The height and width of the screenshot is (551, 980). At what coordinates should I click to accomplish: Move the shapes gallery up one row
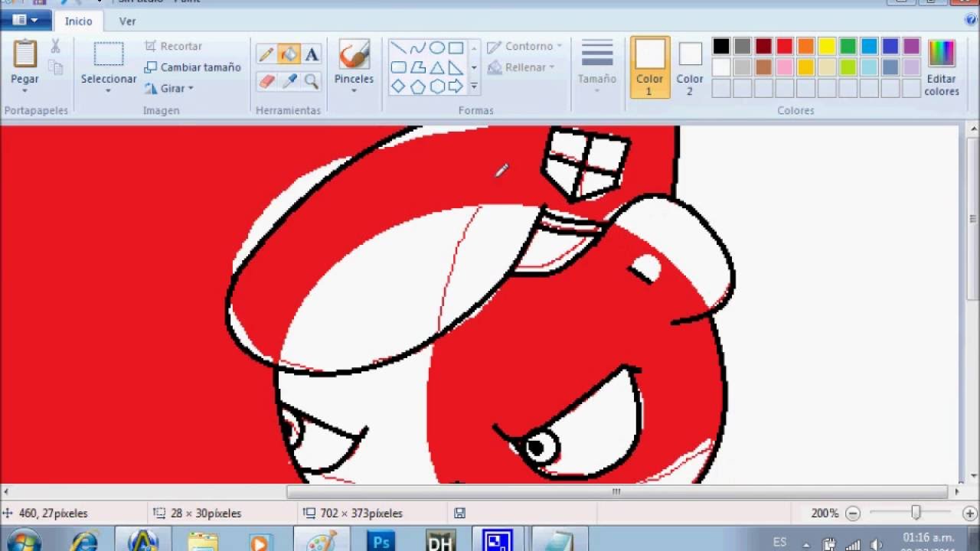(474, 48)
